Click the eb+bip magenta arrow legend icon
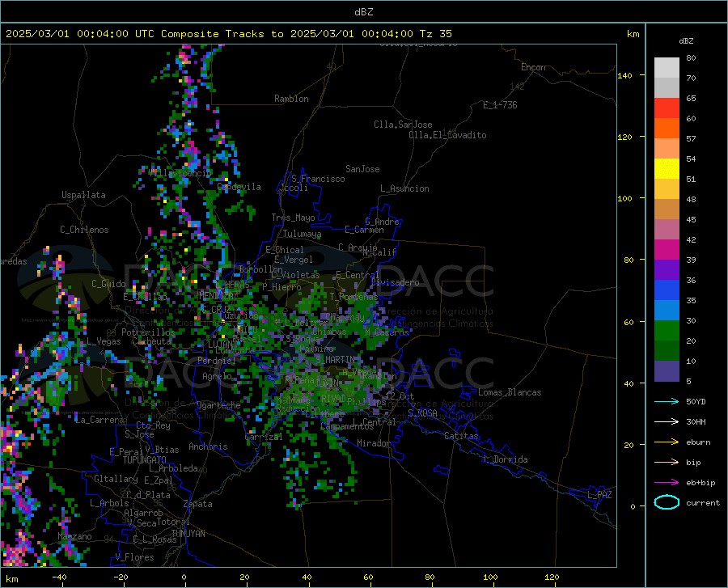728x588 pixels. coord(667,483)
